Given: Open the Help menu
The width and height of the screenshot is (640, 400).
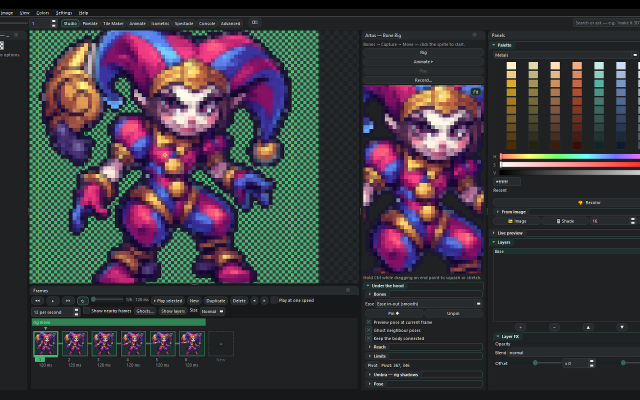Looking at the screenshot, I should click(x=83, y=13).
